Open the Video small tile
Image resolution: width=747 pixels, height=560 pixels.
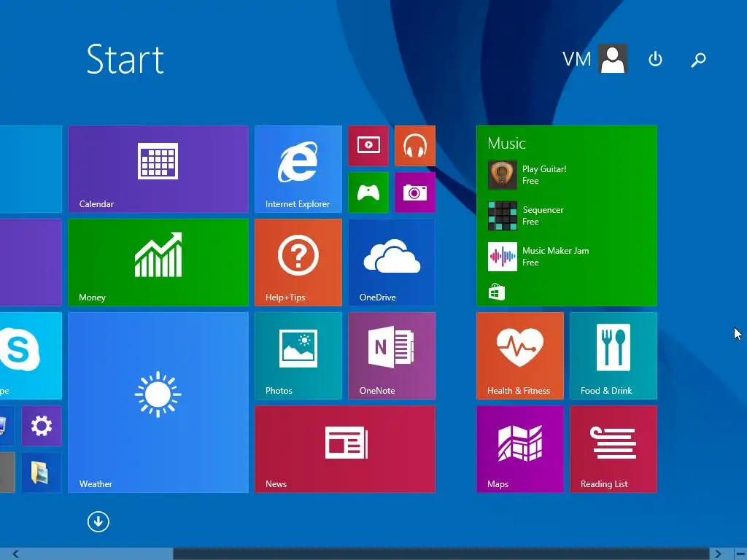(368, 146)
